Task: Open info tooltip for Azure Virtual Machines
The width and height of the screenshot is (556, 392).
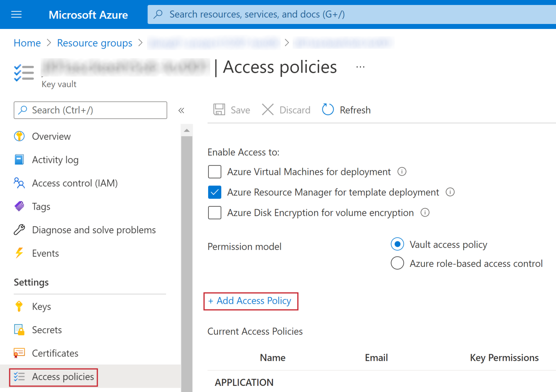Action: (402, 171)
